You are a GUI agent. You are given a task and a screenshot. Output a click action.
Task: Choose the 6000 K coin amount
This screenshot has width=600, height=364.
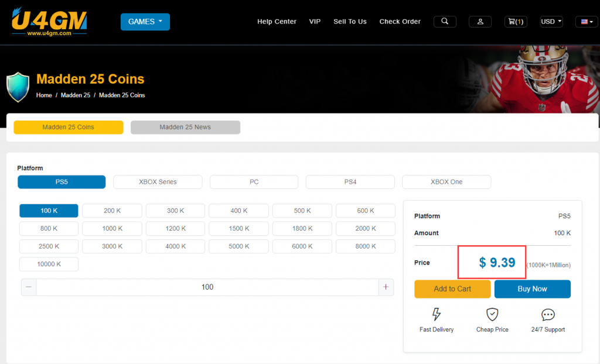click(302, 246)
